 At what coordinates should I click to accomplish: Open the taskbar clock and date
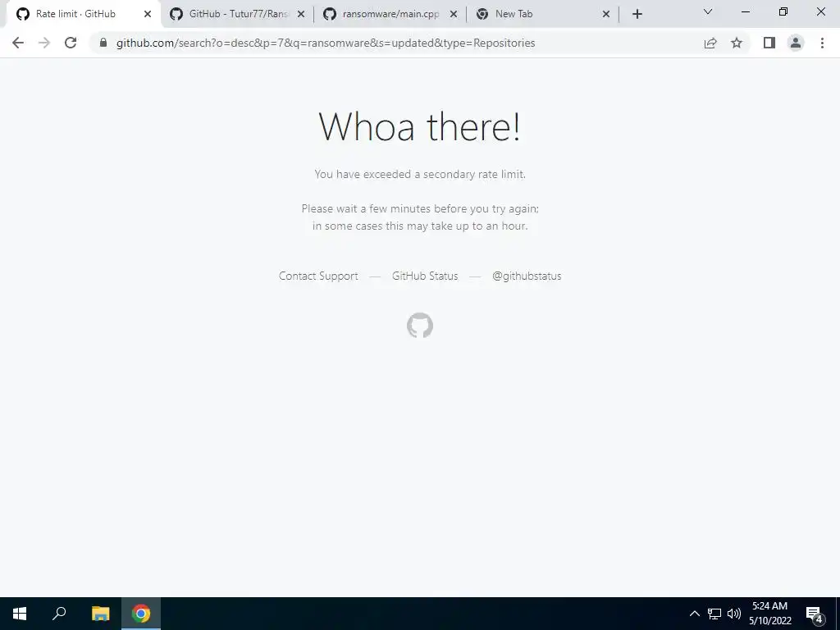(x=769, y=614)
